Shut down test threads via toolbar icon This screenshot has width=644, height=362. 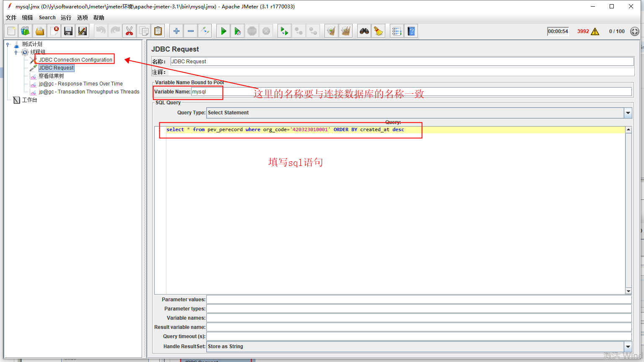[266, 31]
